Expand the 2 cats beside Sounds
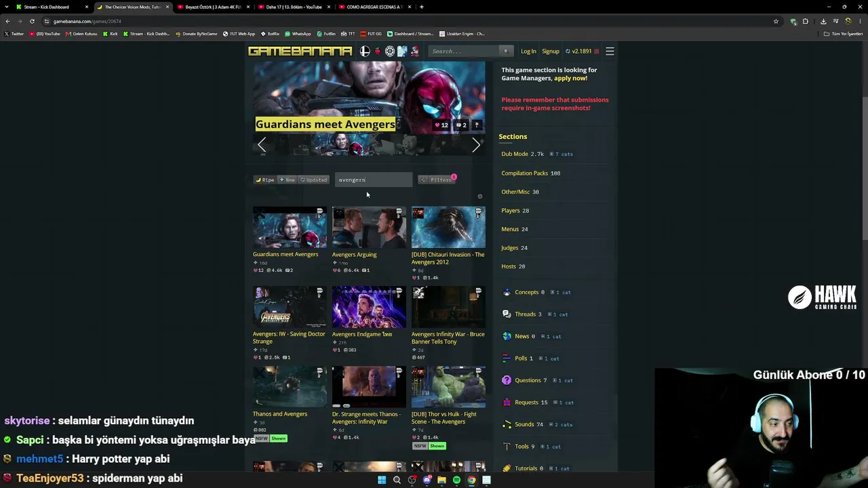Image resolution: width=868 pixels, height=488 pixels. click(560, 425)
